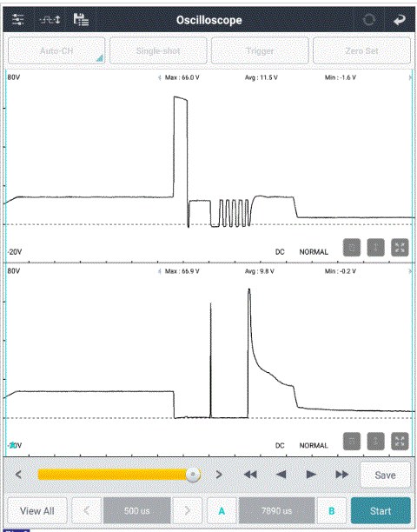Click the lower channel Min: -0.2 V readout

pyautogui.click(x=341, y=271)
